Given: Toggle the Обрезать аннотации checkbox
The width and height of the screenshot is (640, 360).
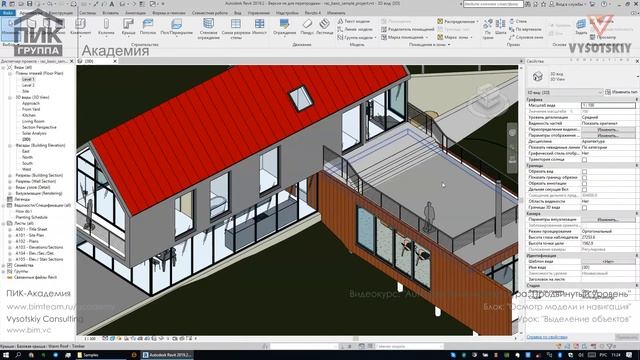Looking at the screenshot, I should [584, 184].
